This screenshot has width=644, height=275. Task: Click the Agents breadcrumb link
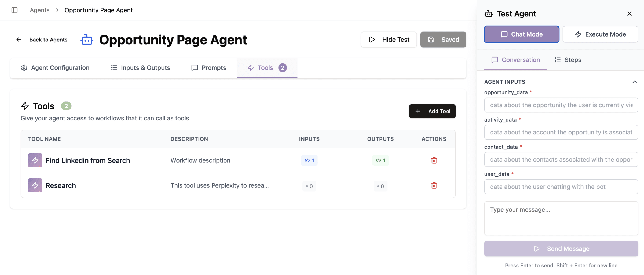coord(40,10)
